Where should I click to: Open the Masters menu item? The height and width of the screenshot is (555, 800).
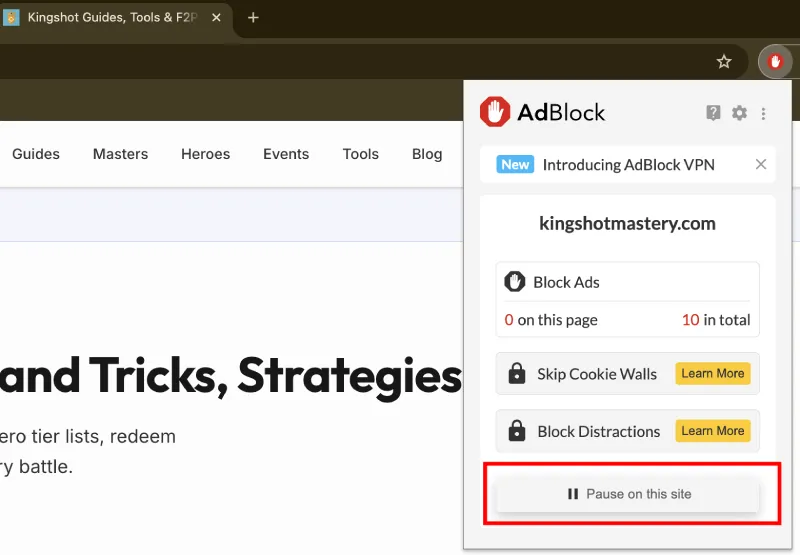coord(120,154)
